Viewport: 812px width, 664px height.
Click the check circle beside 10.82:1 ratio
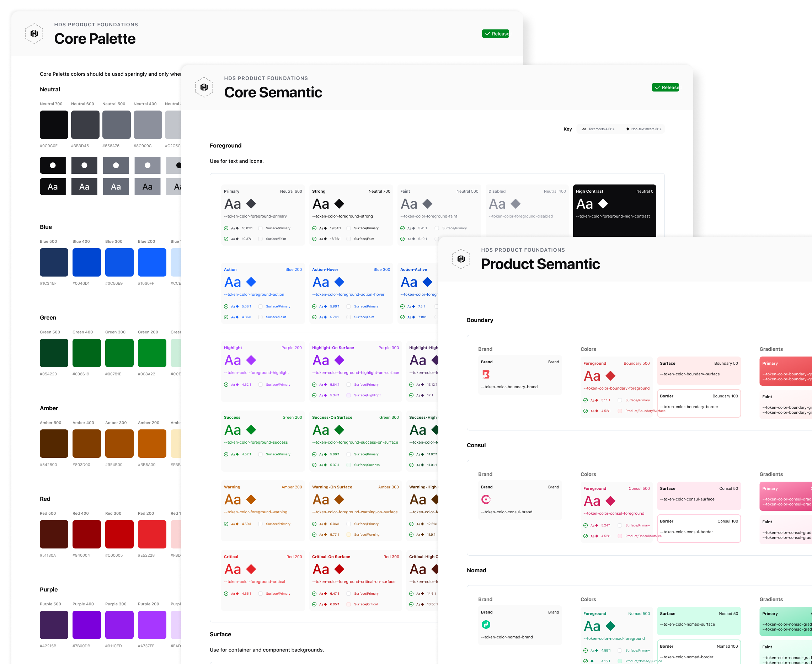point(226,228)
